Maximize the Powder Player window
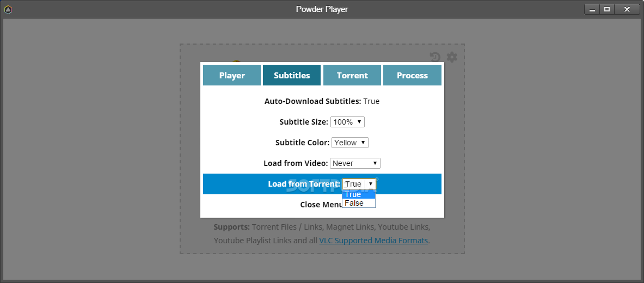Image resolution: width=644 pixels, height=283 pixels. point(606,9)
